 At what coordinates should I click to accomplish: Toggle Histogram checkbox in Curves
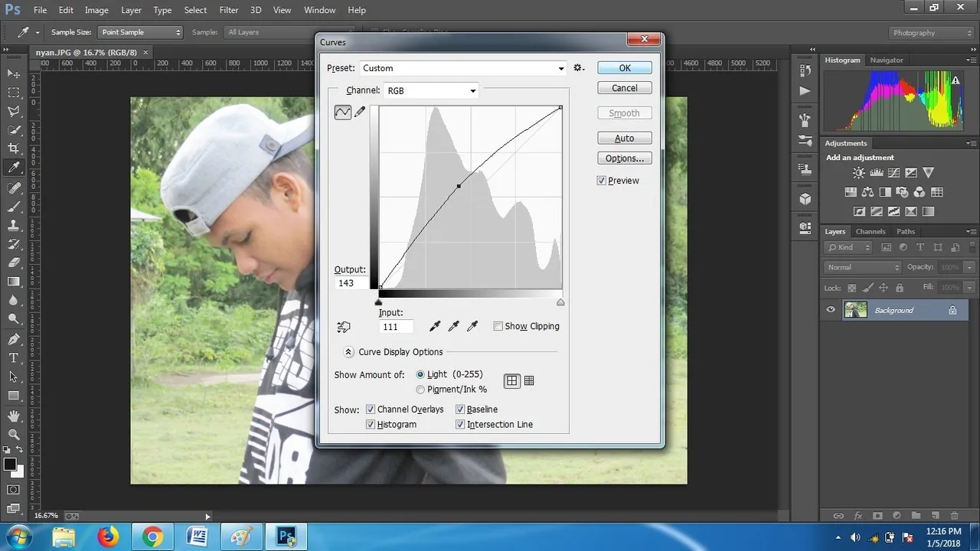tap(371, 424)
